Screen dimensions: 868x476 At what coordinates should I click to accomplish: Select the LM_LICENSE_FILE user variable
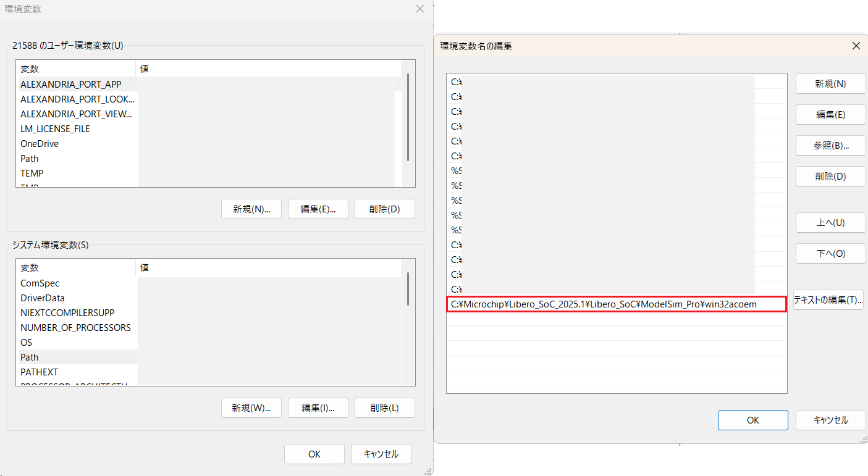click(55, 128)
